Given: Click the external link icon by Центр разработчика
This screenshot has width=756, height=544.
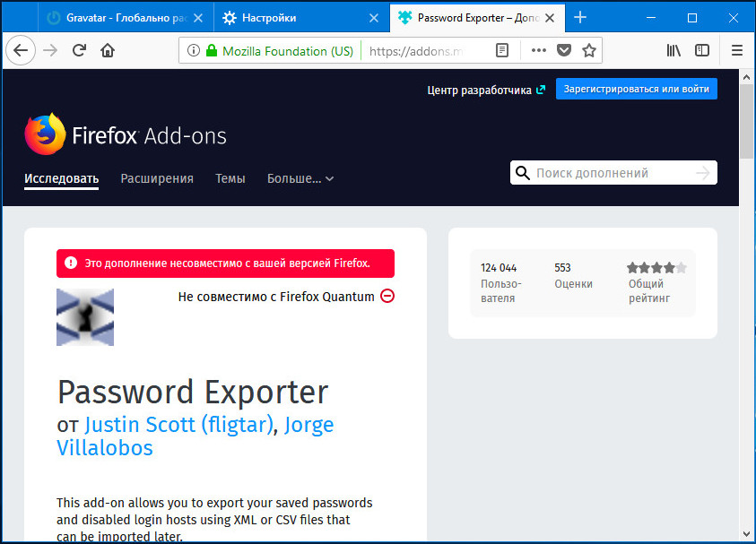Looking at the screenshot, I should coord(541,90).
